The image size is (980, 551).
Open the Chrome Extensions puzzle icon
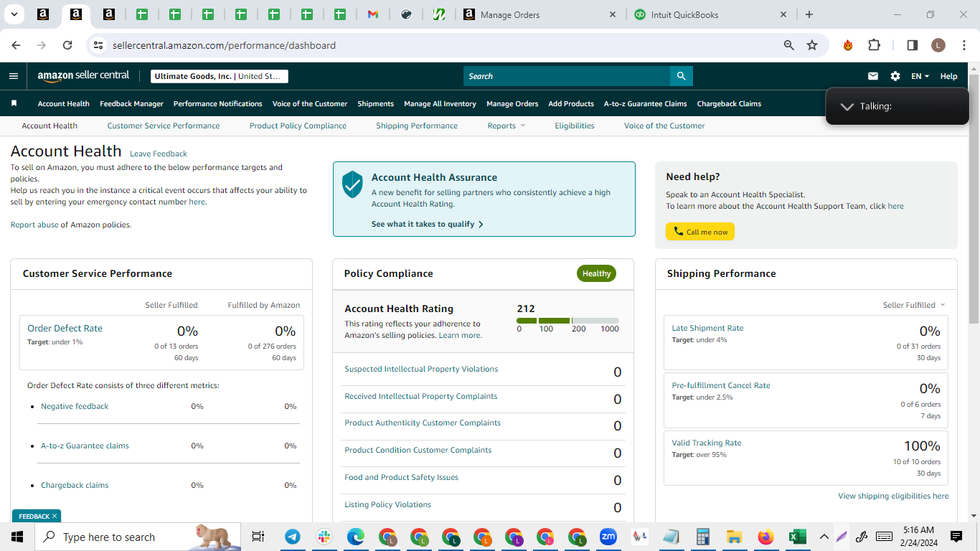[874, 45]
